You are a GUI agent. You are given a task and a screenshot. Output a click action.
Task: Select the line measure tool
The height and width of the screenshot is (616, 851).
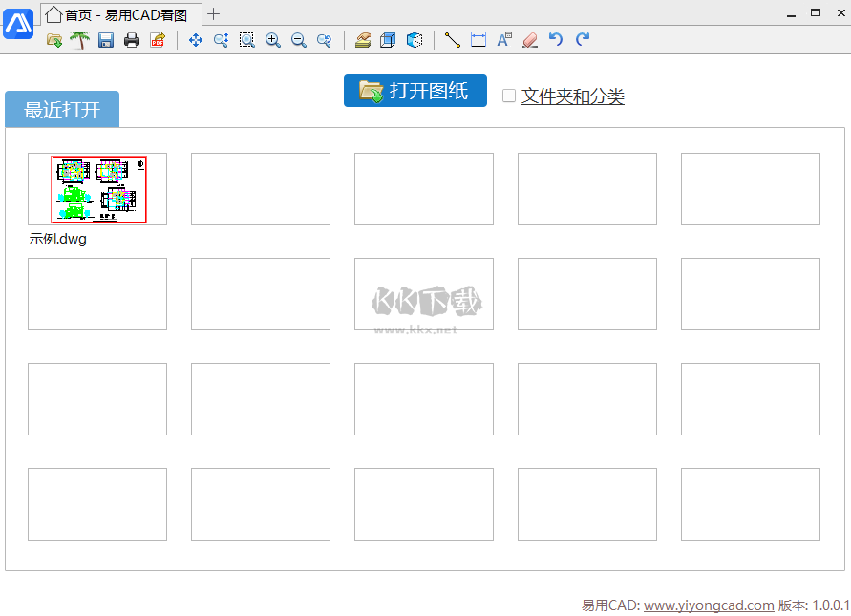452,40
